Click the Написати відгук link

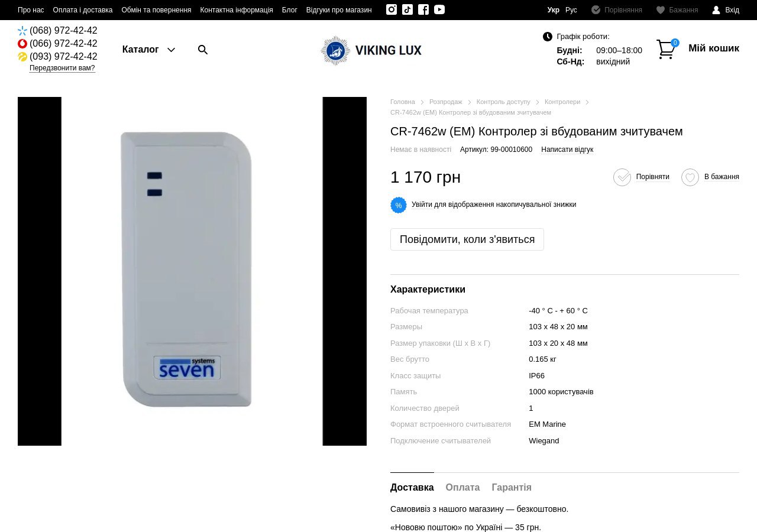[567, 150]
